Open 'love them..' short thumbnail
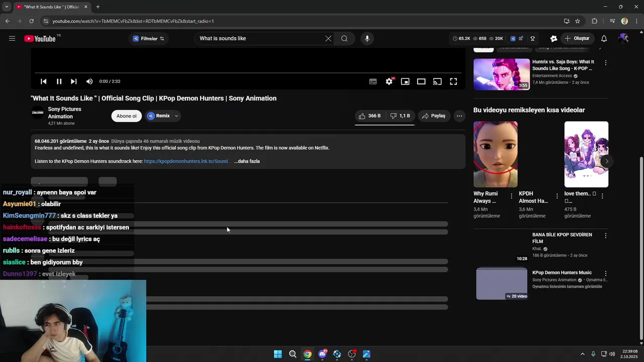Image resolution: width=644 pixels, height=362 pixels. tap(586, 154)
